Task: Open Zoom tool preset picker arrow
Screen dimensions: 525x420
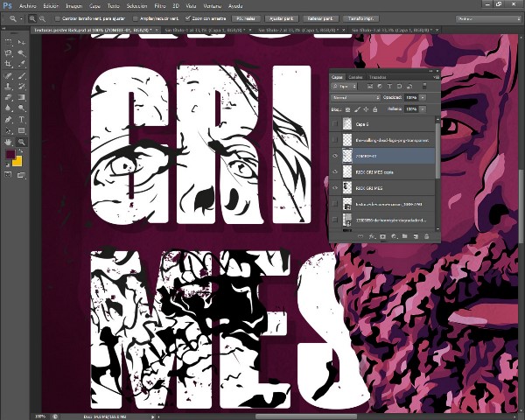Action: pyautogui.click(x=21, y=18)
